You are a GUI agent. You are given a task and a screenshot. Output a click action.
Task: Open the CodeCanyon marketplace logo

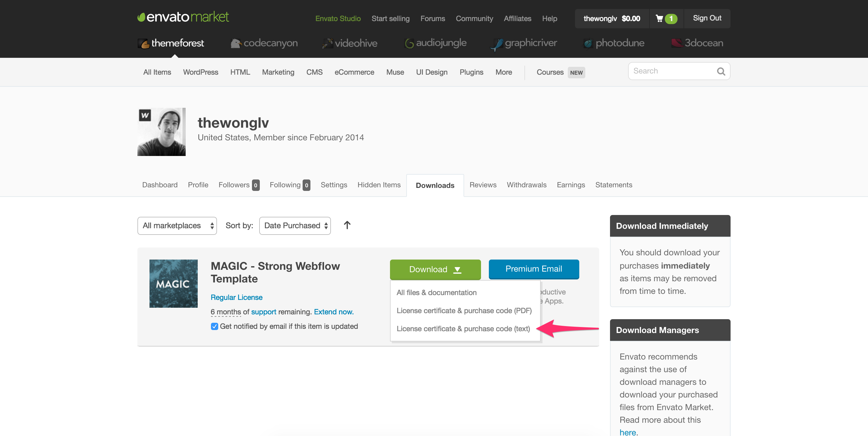[x=264, y=43]
